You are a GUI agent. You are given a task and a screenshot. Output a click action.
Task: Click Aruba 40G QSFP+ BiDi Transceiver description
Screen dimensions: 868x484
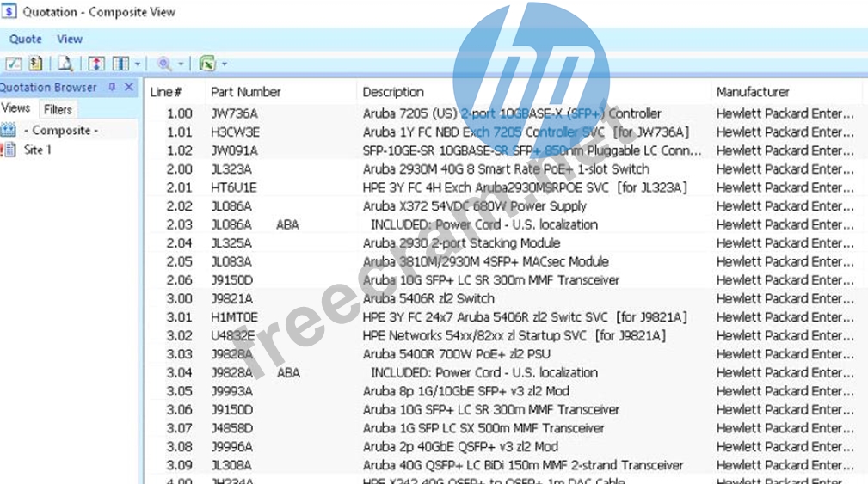[523, 466]
